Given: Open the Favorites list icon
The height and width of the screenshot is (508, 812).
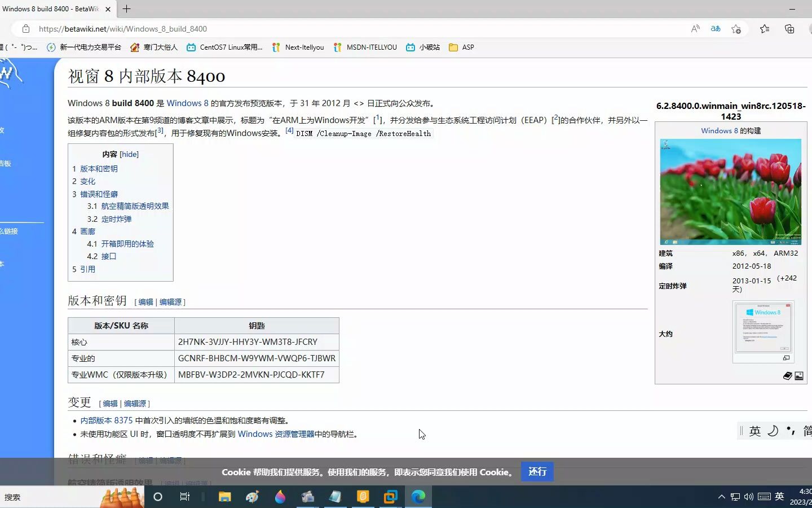Looking at the screenshot, I should 765,29.
